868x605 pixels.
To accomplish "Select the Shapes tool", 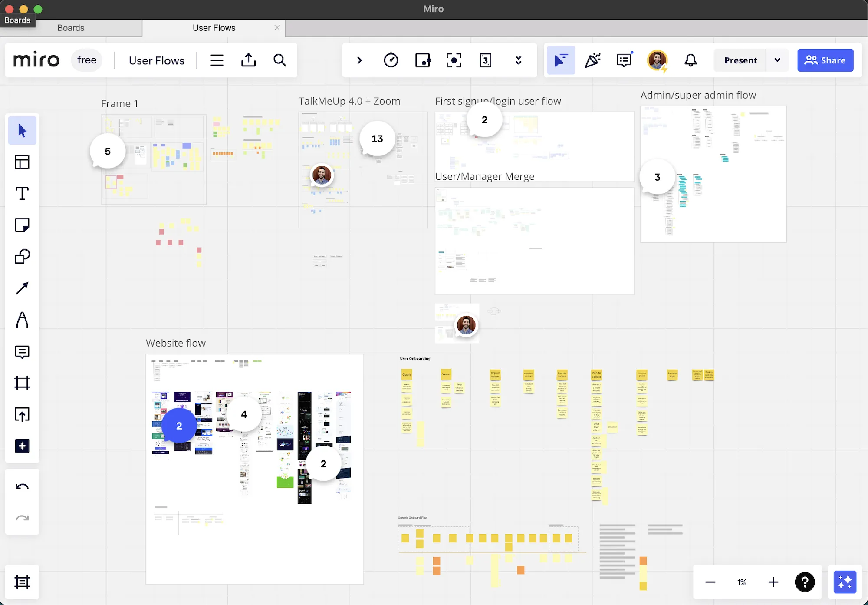I will [x=22, y=257].
